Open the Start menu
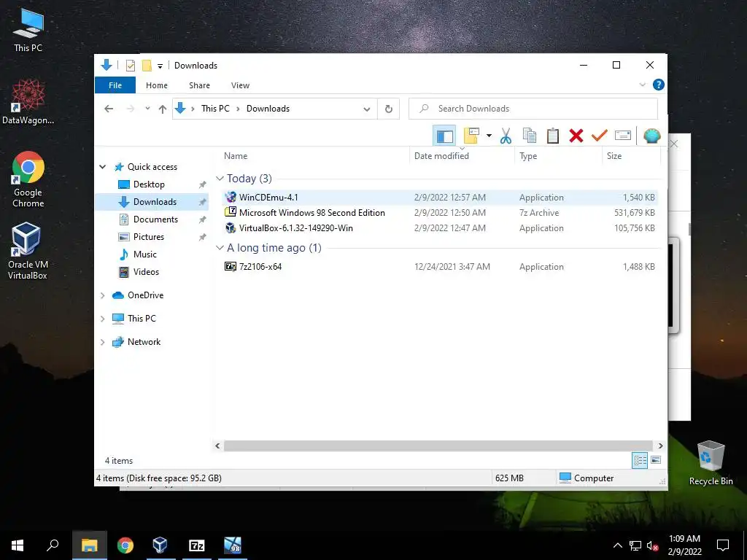Screen dimensions: 747x560 (18, 545)
